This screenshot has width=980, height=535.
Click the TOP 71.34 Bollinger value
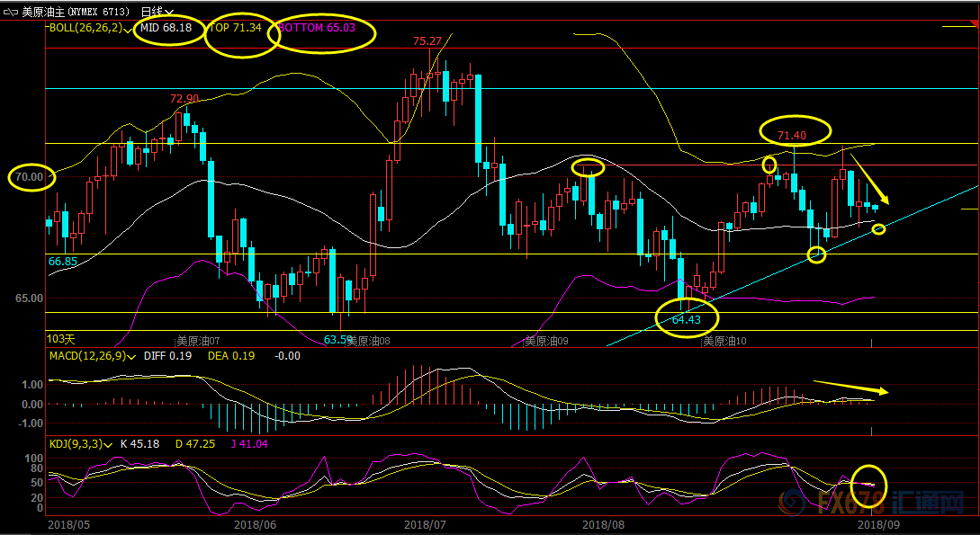pyautogui.click(x=236, y=28)
